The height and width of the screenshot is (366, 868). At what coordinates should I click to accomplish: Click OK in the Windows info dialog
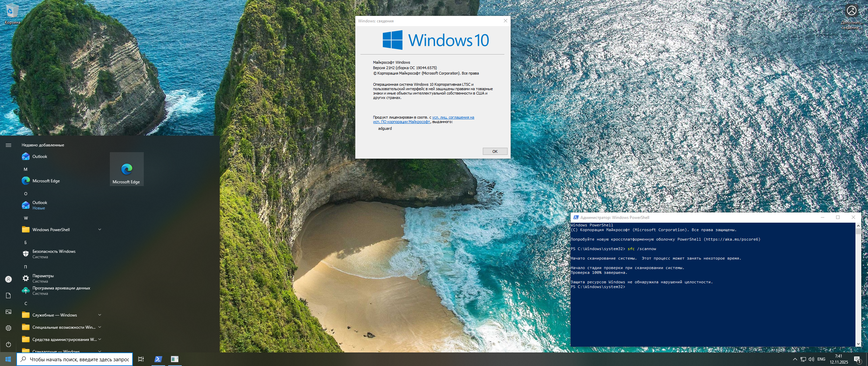pyautogui.click(x=495, y=151)
